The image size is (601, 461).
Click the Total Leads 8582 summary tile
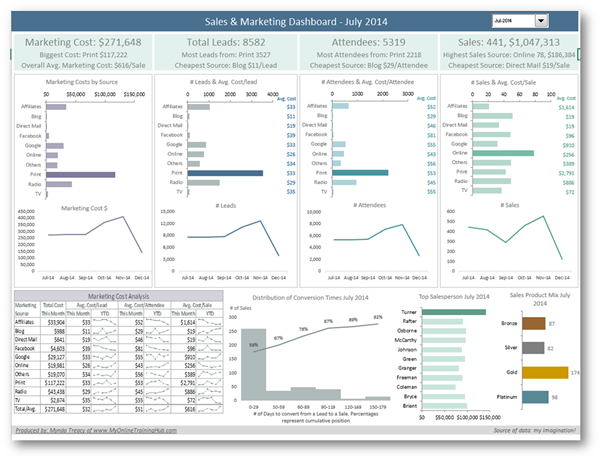[226, 53]
